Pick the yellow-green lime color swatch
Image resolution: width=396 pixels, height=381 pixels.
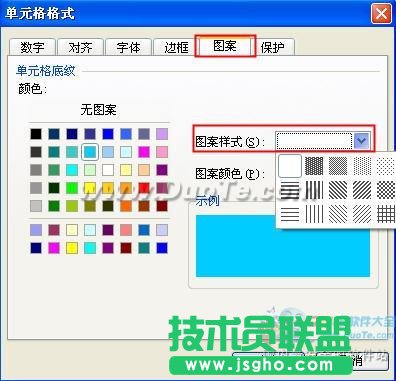(x=72, y=206)
